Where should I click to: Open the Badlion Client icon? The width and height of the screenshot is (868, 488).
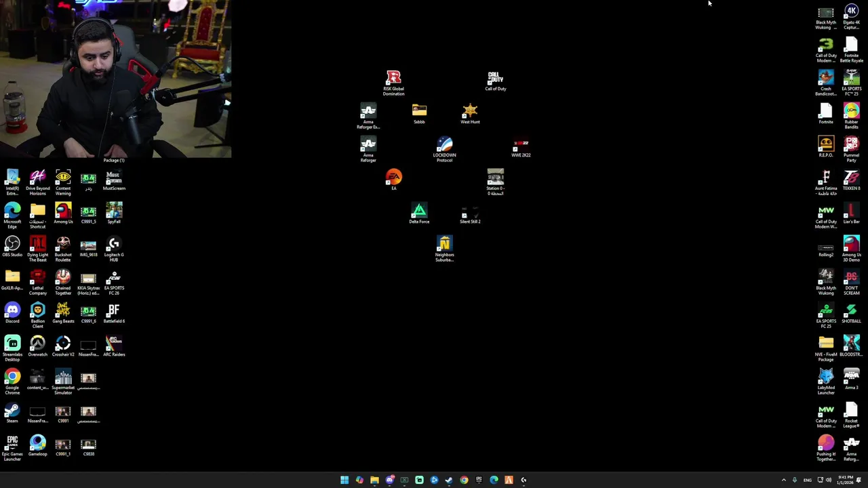37,316
